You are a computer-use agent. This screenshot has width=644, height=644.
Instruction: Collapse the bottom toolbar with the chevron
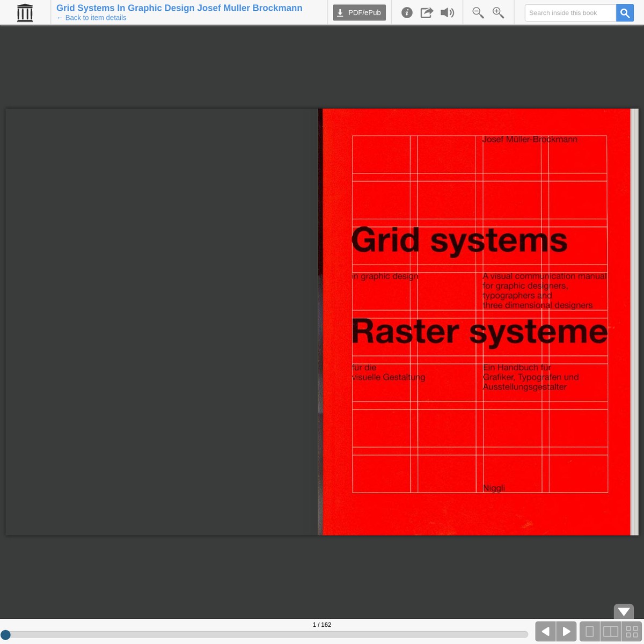(624, 612)
